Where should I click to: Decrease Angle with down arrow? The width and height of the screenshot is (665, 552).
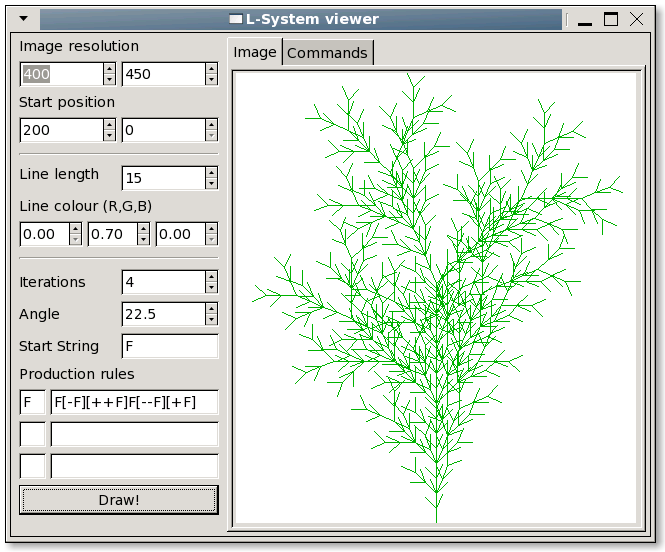pos(211,320)
